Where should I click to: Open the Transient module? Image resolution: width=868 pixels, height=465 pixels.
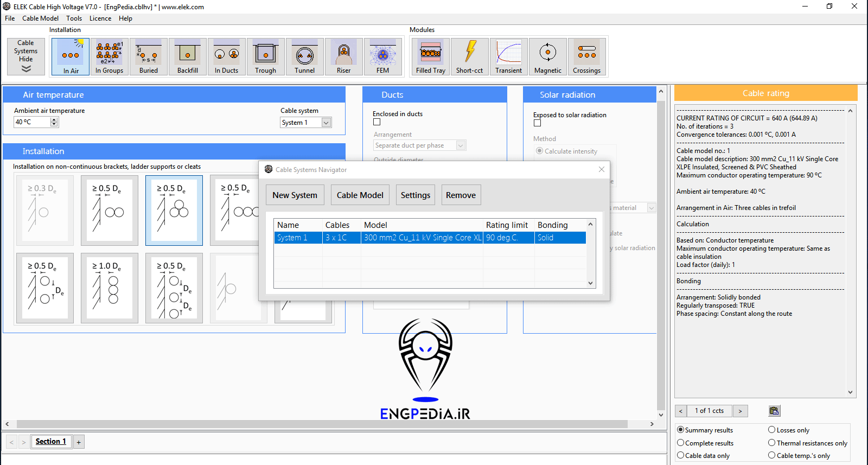coord(508,56)
